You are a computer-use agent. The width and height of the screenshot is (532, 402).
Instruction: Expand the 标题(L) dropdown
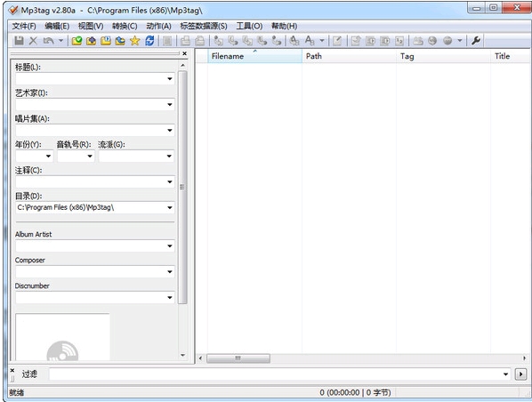point(170,78)
